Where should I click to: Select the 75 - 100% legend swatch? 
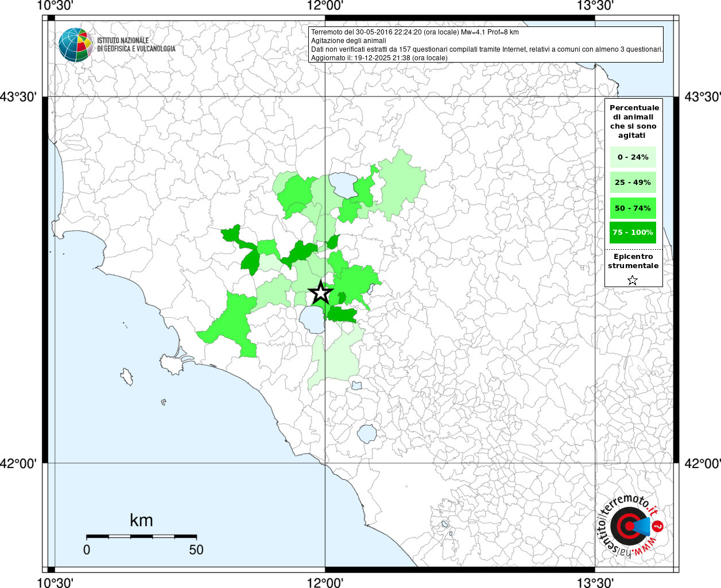pos(633,233)
